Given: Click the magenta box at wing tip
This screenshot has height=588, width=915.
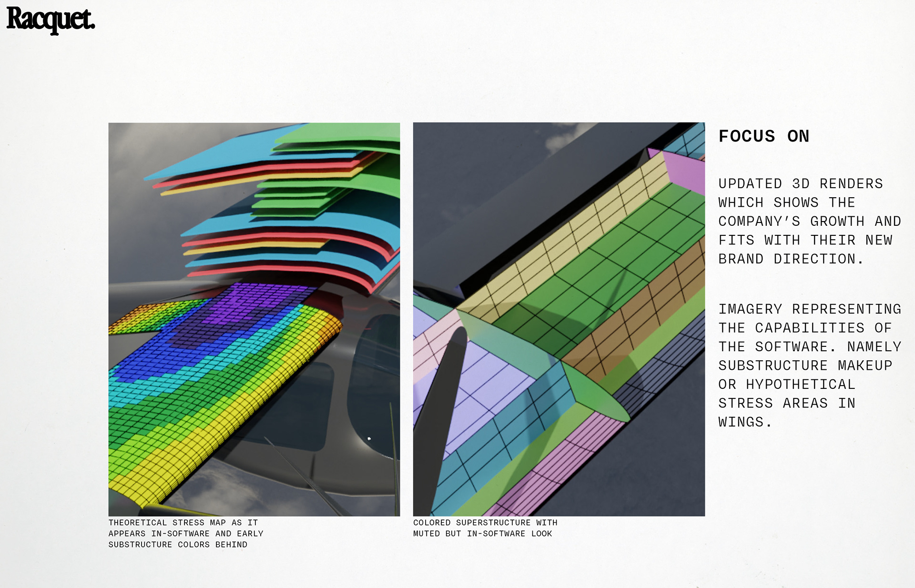Looking at the screenshot, I should 684,171.
